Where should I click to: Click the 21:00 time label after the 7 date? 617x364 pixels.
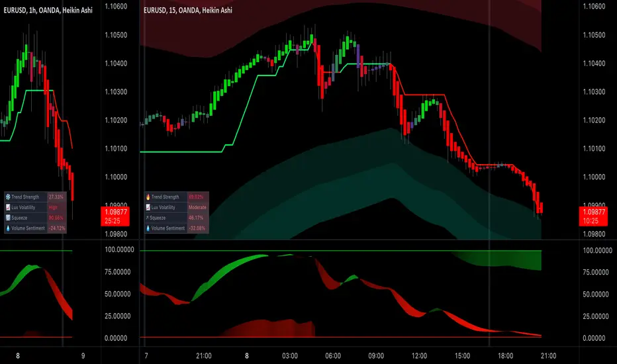click(204, 356)
